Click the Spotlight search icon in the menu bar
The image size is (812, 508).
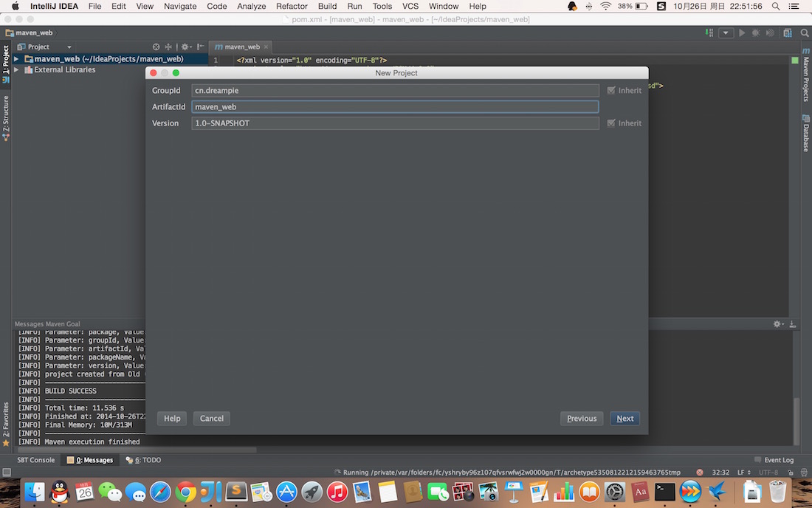[x=776, y=6]
